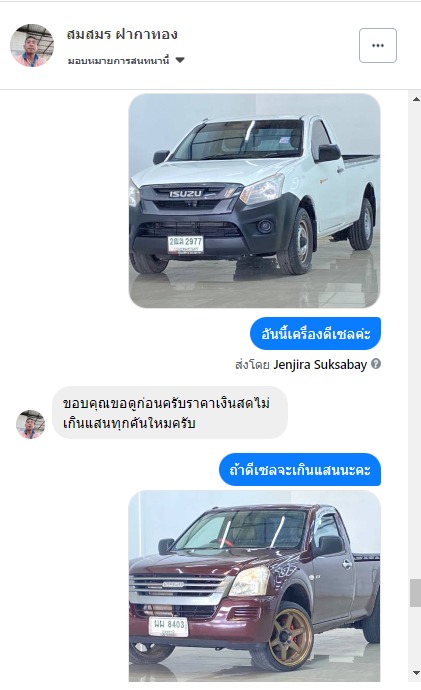Select the blue diesel-over-100k reply bubble
Image resolution: width=421 pixels, height=690 pixels.
click(x=300, y=470)
